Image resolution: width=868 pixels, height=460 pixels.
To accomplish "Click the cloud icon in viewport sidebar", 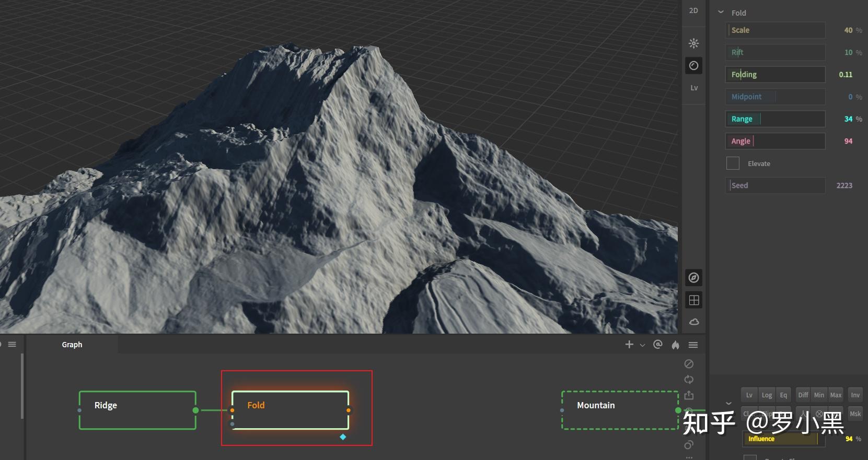I will coord(693,322).
